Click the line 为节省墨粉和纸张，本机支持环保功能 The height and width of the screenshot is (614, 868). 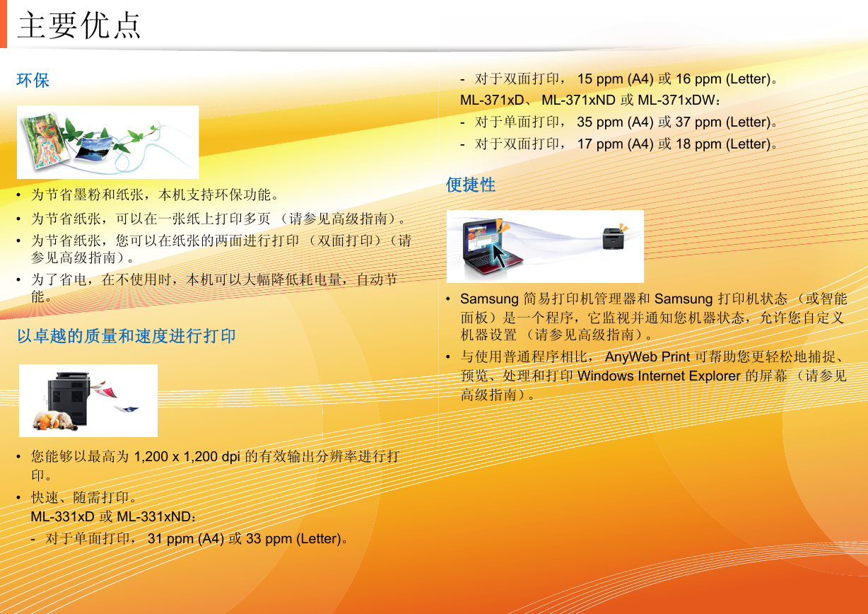155,195
